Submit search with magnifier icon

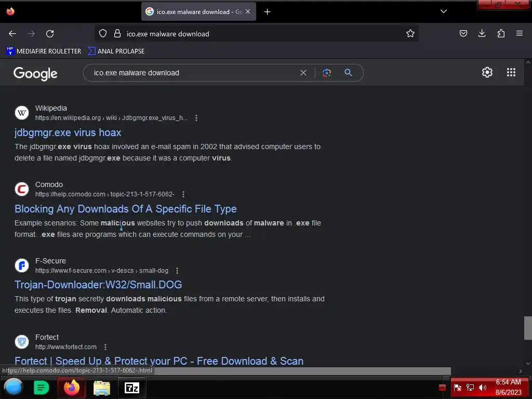(x=348, y=73)
